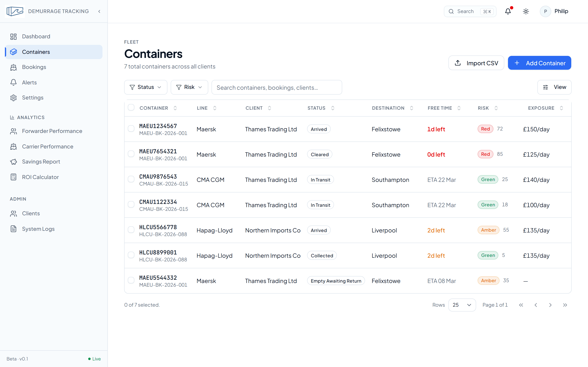
Task: Click the Add Container button
Action: pyautogui.click(x=539, y=63)
